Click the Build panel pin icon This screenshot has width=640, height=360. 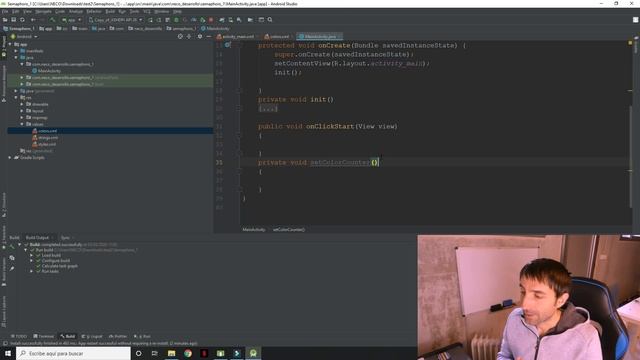(12, 268)
